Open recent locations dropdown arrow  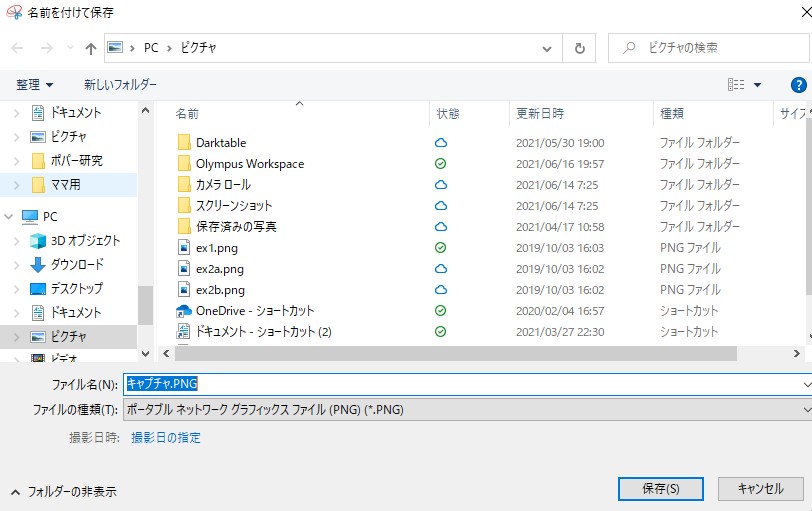coord(70,48)
